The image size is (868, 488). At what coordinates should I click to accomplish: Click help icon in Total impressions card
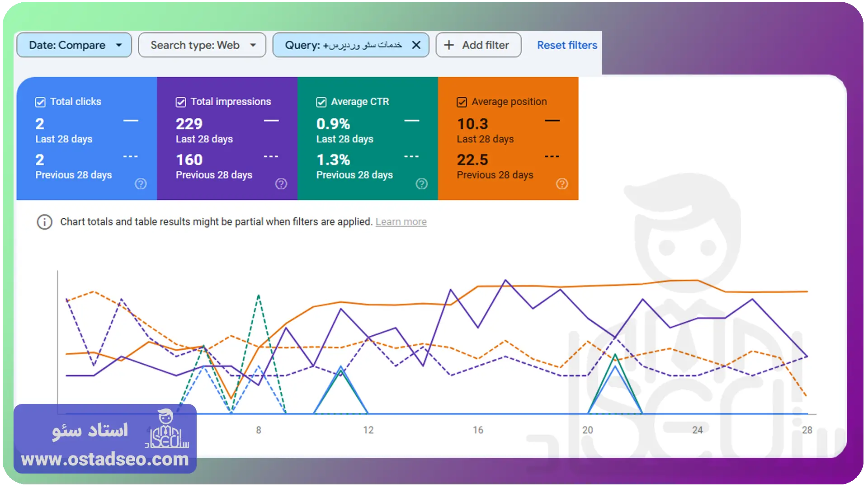coord(281,184)
